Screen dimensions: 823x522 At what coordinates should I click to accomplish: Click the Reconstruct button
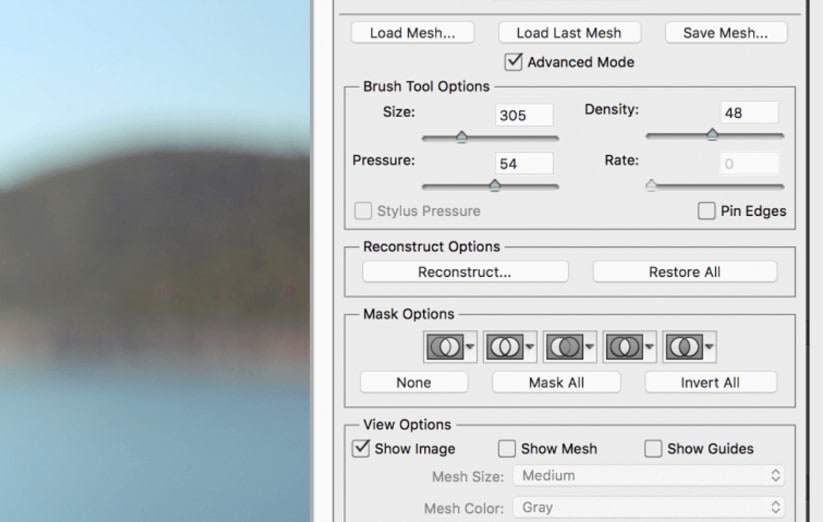point(465,272)
